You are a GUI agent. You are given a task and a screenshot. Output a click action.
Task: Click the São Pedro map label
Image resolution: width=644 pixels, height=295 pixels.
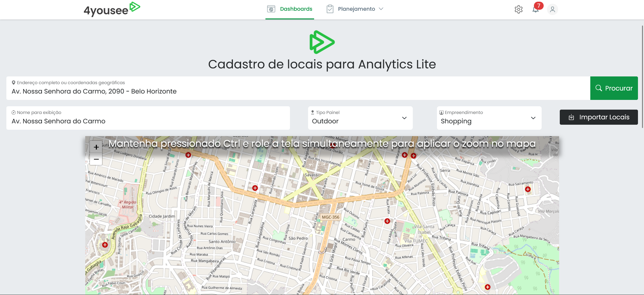(x=298, y=238)
